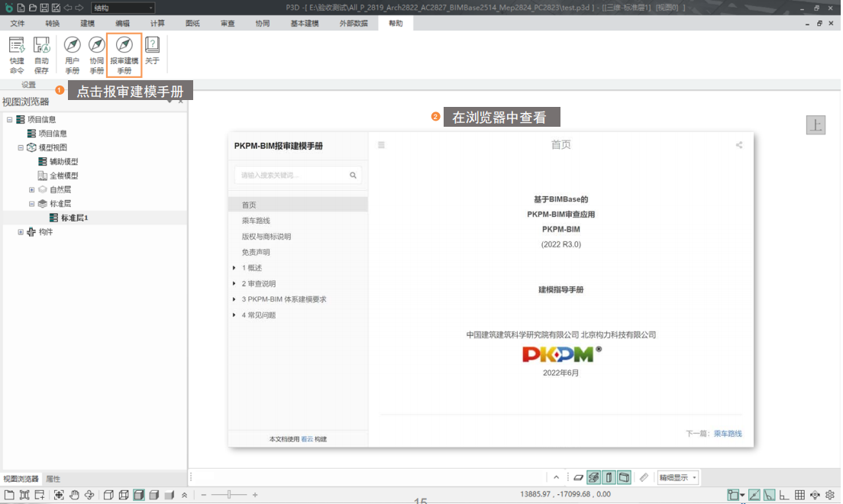Switch to the 属性 panel tab
The height and width of the screenshot is (504, 843).
click(53, 479)
